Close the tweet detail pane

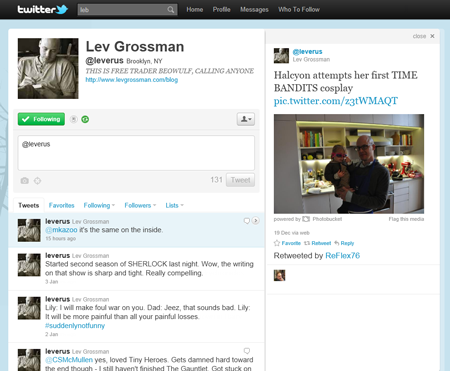click(423, 36)
